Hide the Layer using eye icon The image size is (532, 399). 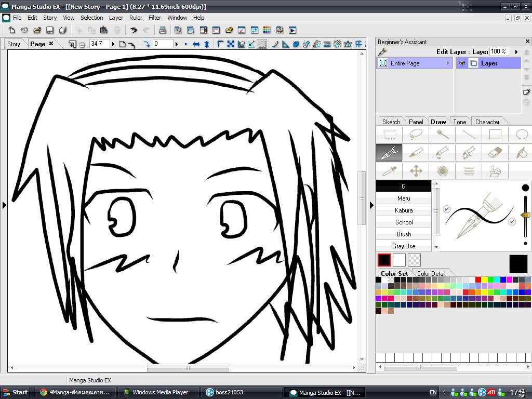pos(461,63)
